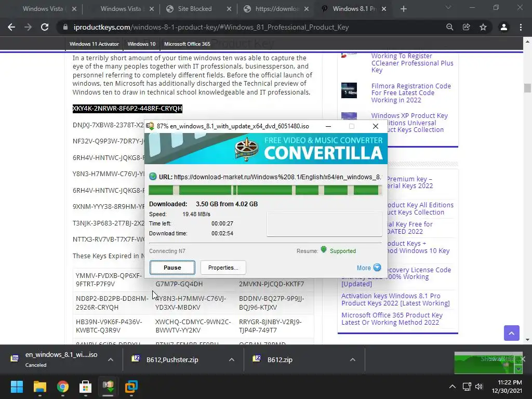
Task: Open download manager taskbar icon
Action: point(108,387)
